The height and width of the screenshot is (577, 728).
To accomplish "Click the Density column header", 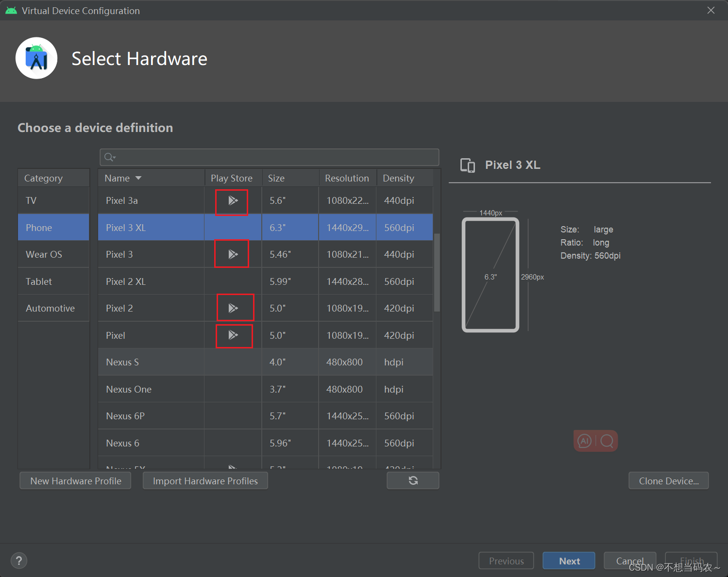I will 405,178.
